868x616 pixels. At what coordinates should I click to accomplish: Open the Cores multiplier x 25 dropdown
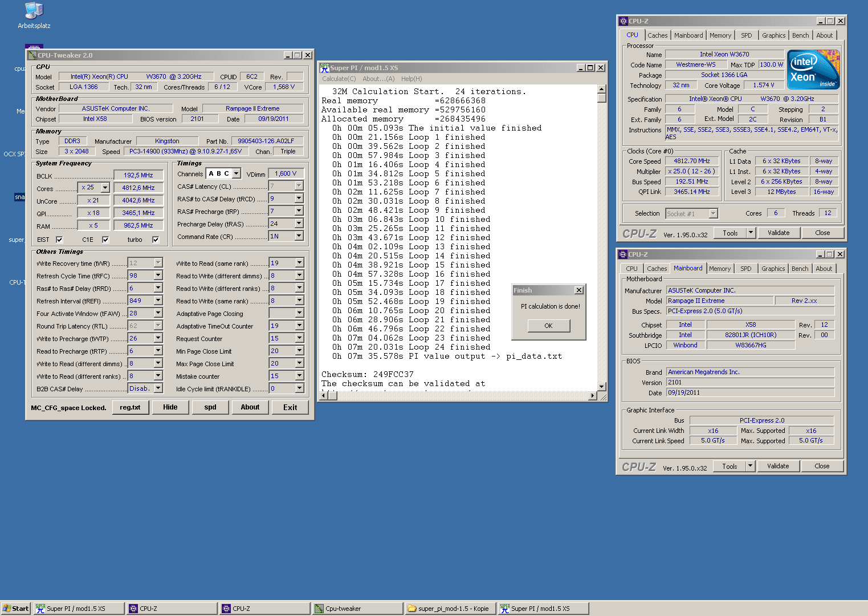coord(105,188)
